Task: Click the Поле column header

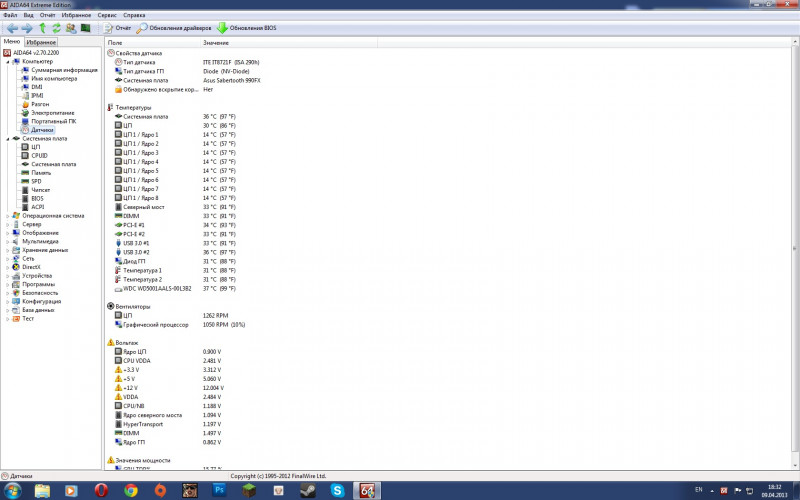Action: point(153,43)
